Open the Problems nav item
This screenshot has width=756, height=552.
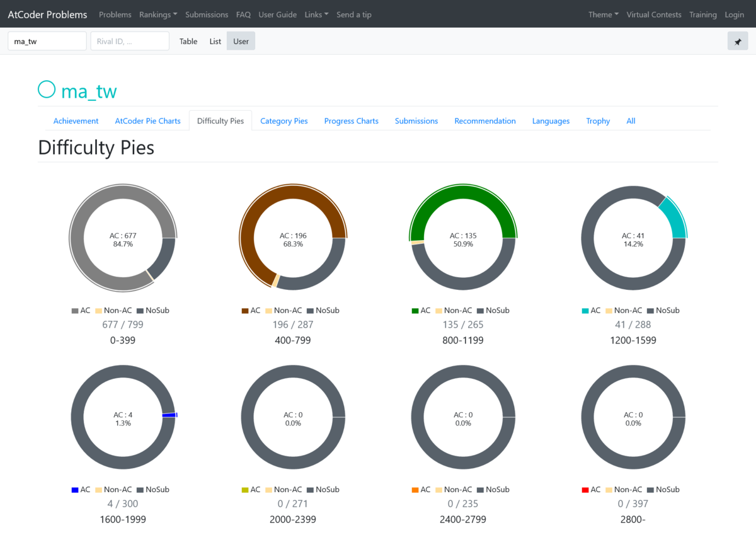pyautogui.click(x=115, y=14)
